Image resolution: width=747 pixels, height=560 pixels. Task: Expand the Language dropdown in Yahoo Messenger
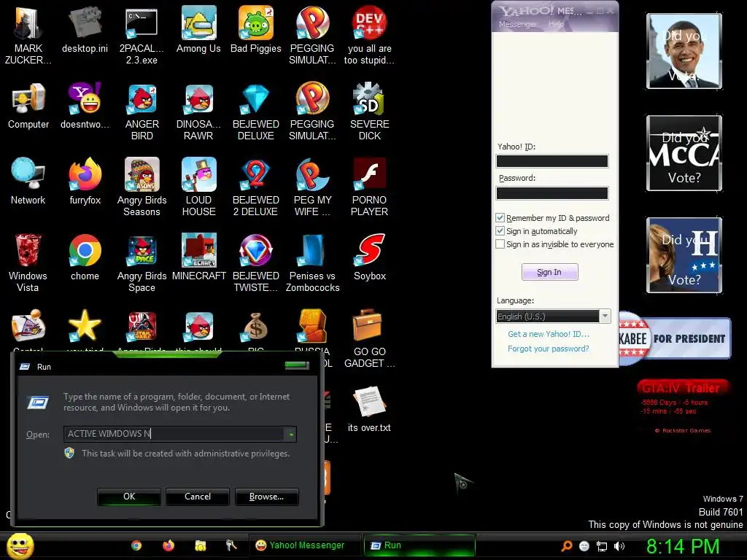tap(605, 316)
